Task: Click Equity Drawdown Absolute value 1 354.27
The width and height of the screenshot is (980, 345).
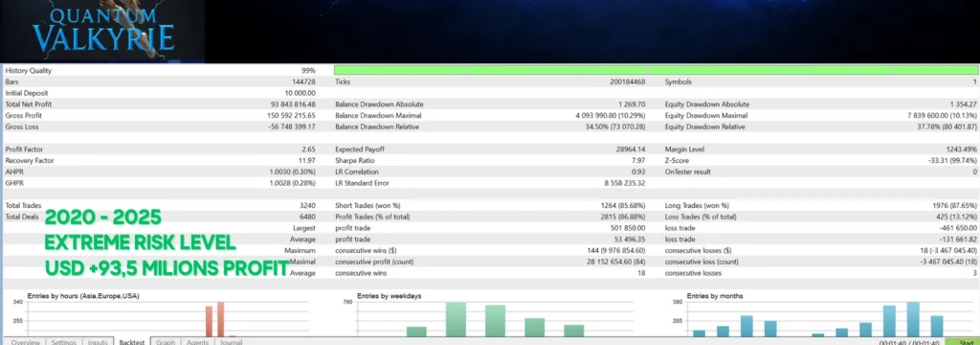Action: pyautogui.click(x=963, y=104)
